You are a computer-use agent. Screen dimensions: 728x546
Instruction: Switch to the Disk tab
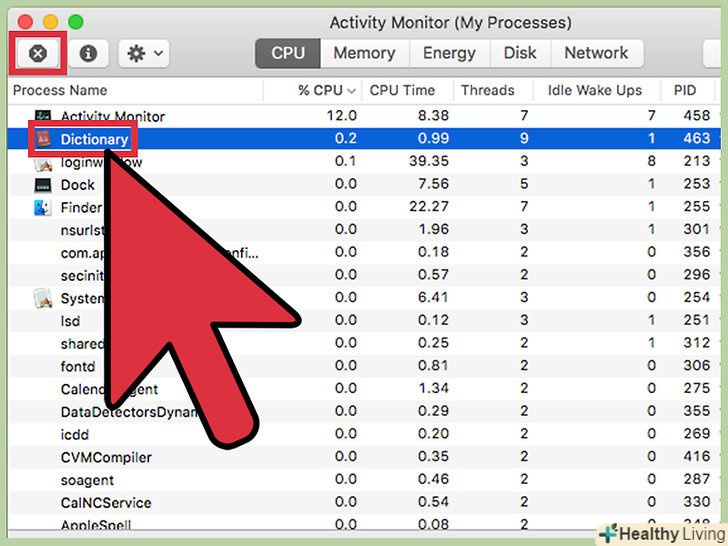[520, 53]
